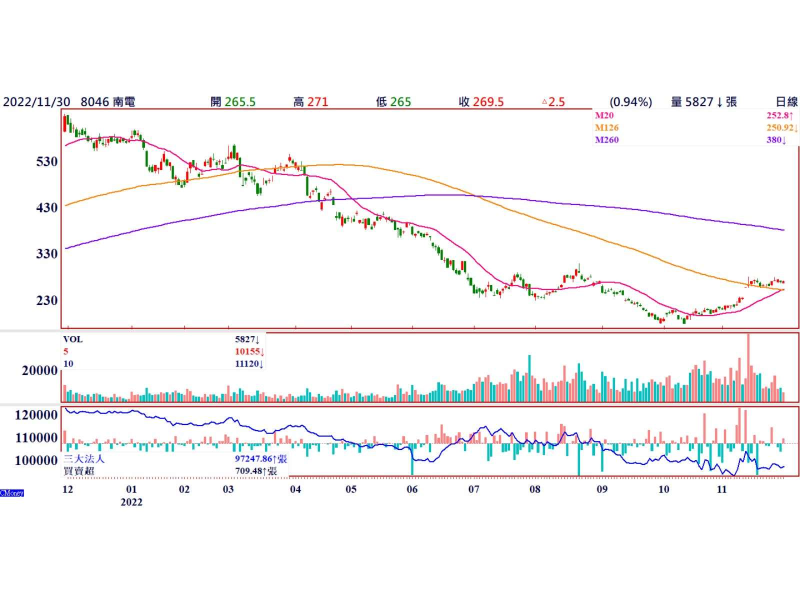Click the VOL indicator label
Image resolution: width=800 pixels, height=600 pixels.
click(73, 340)
